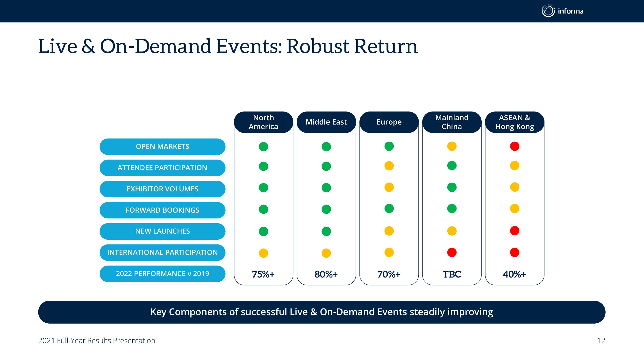Select the Mainland China column header
Image resolution: width=644 pixels, height=362 pixels.
452,122
